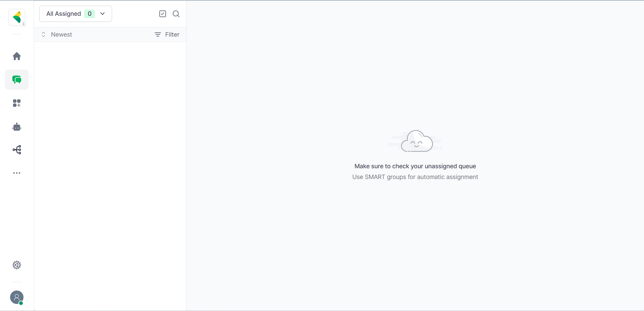The height and width of the screenshot is (311, 644).
Task: Click the assigned count badge showing 0
Action: pyautogui.click(x=90, y=14)
